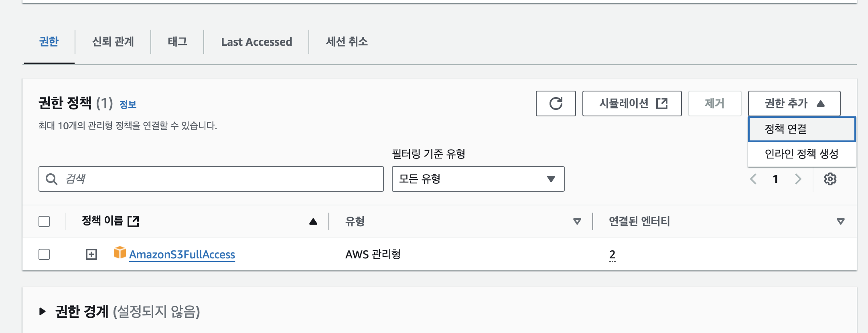The image size is (868, 333).
Task: Click the sort arrow on 연결된 엔터티 column
Action: (840, 221)
